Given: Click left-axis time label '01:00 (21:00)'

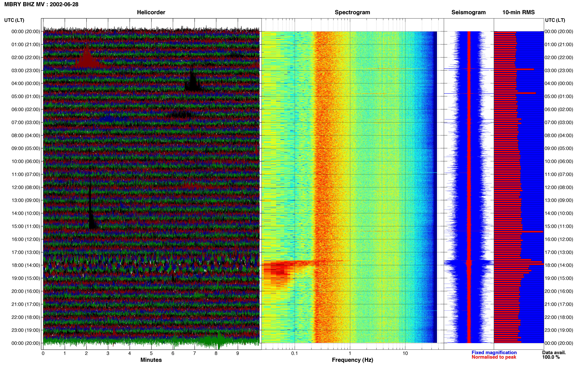Looking at the screenshot, I should tap(26, 45).
